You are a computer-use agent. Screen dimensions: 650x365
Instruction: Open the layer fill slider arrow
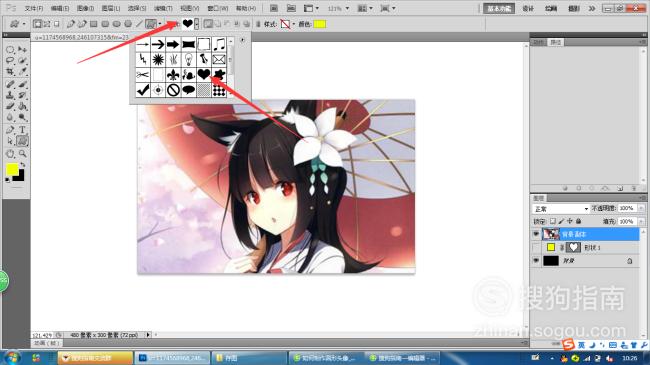click(x=641, y=221)
